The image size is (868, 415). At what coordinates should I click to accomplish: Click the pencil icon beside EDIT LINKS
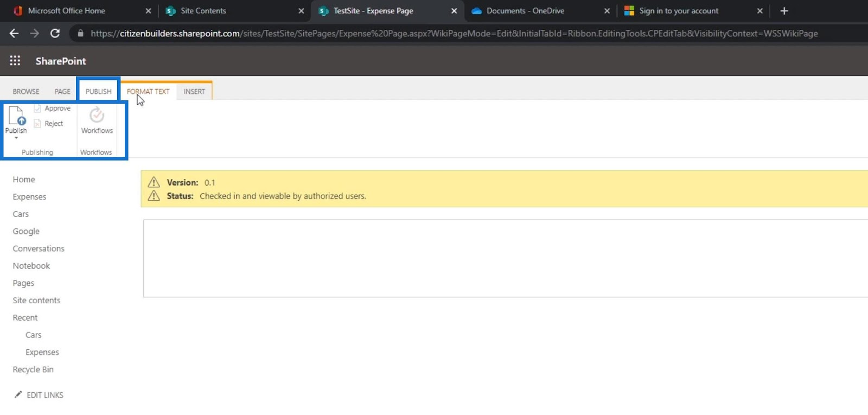click(x=18, y=394)
